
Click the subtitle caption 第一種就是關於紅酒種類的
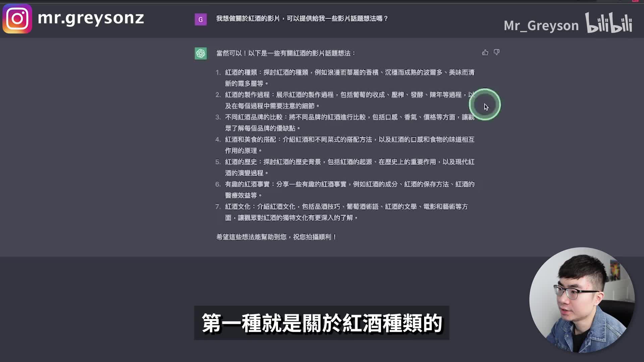(x=322, y=323)
